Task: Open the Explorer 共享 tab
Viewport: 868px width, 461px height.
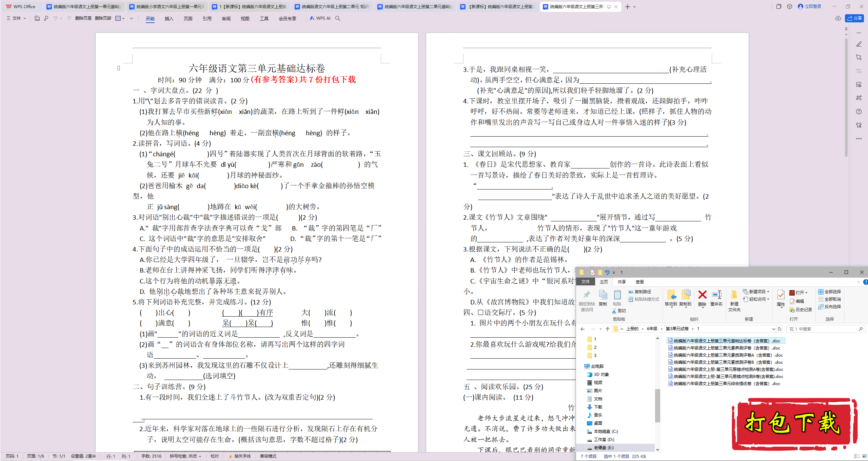Action: coord(622,282)
